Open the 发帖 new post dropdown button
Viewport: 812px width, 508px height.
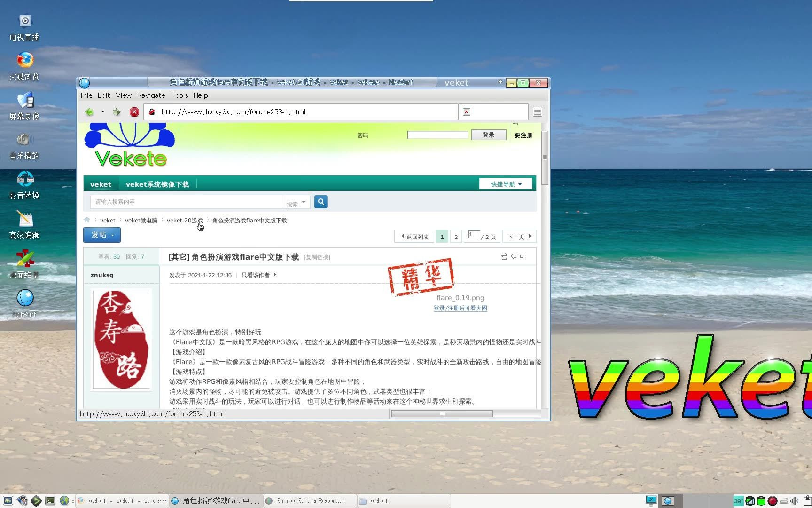coord(102,235)
